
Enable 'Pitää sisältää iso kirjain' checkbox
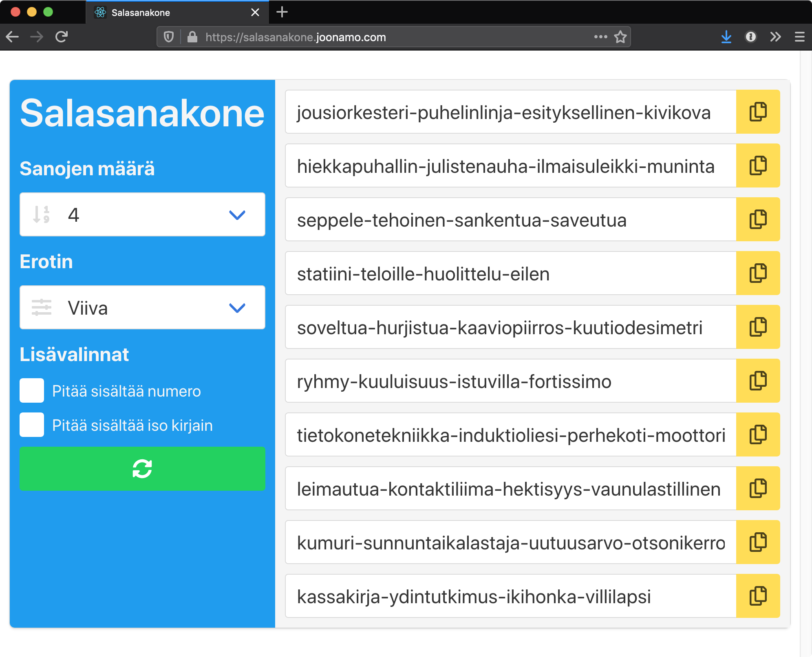[32, 425]
